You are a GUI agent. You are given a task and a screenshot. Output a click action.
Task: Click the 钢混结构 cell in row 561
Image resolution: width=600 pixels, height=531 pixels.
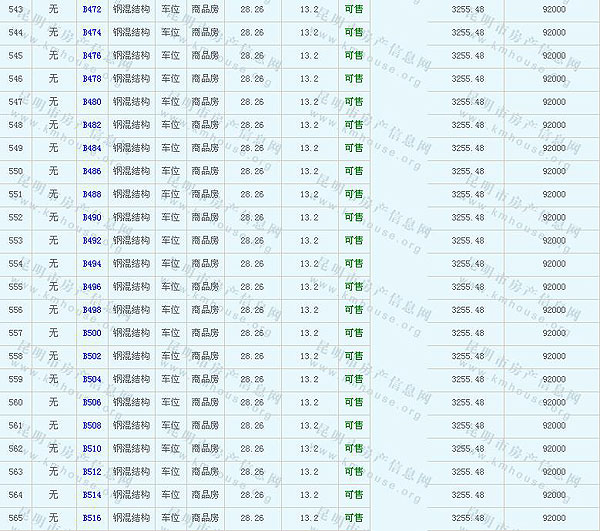tap(131, 425)
